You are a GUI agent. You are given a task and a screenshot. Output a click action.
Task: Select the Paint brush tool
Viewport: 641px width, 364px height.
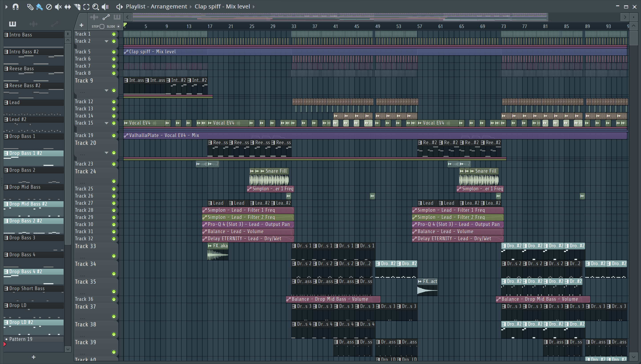coord(39,7)
